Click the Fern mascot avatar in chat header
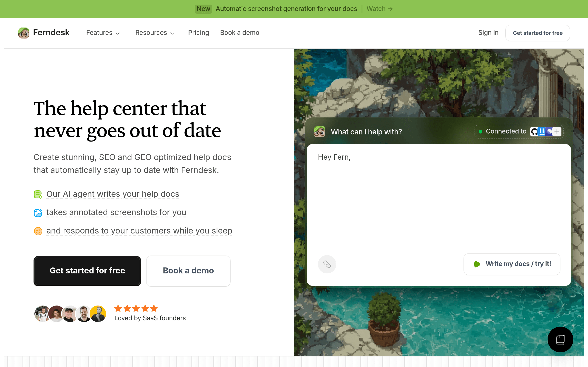Image resolution: width=588 pixels, height=367 pixels. pyautogui.click(x=319, y=132)
